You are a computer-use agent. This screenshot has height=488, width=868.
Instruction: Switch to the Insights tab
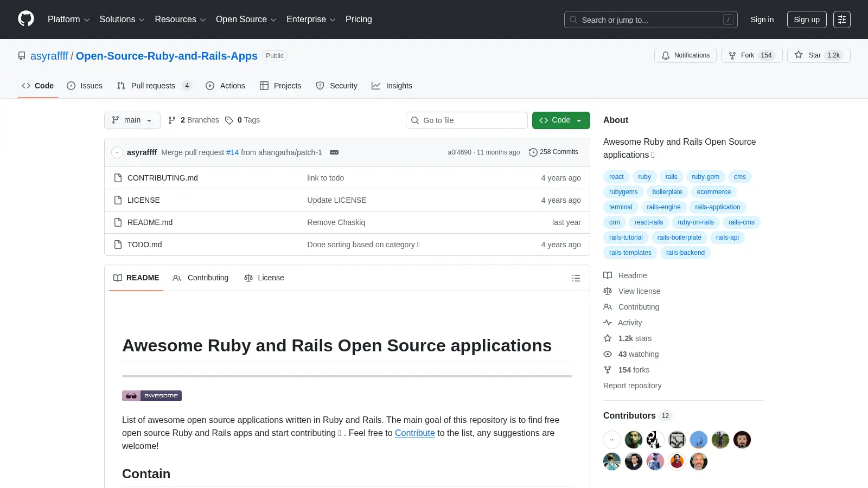point(392,86)
